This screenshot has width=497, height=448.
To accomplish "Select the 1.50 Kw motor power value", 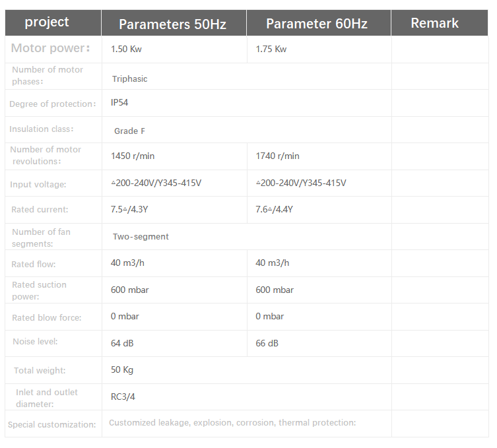I will tap(125, 49).
